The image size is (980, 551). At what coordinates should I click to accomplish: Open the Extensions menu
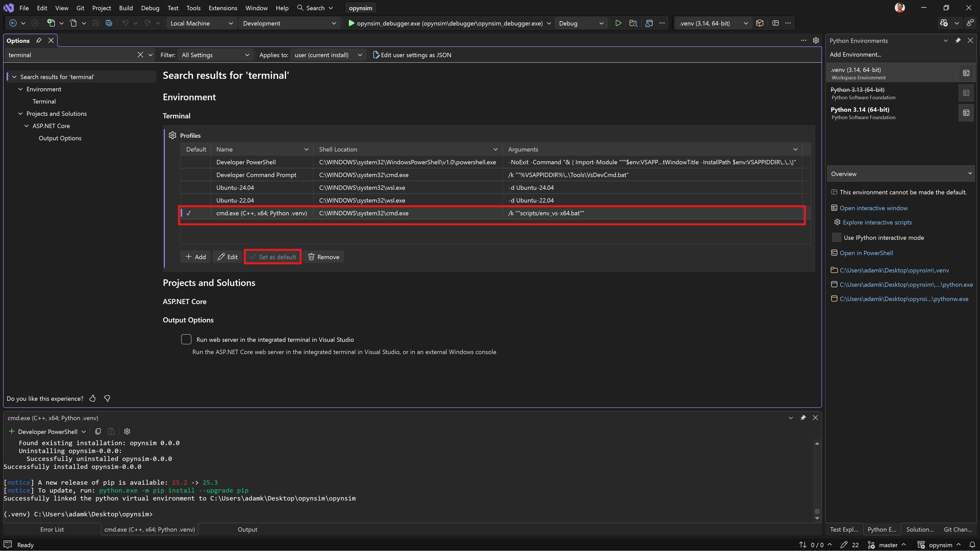pyautogui.click(x=223, y=8)
